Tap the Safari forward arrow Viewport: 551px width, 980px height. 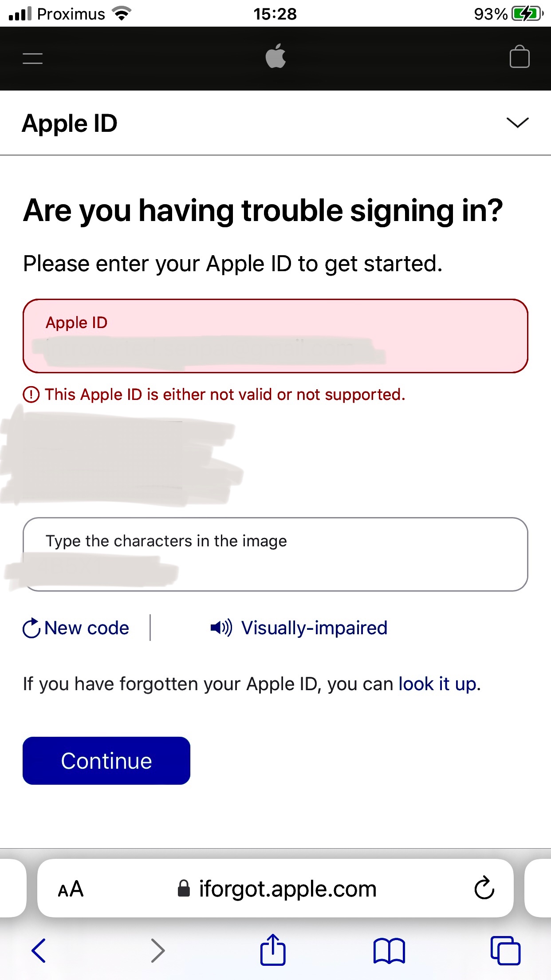158,950
